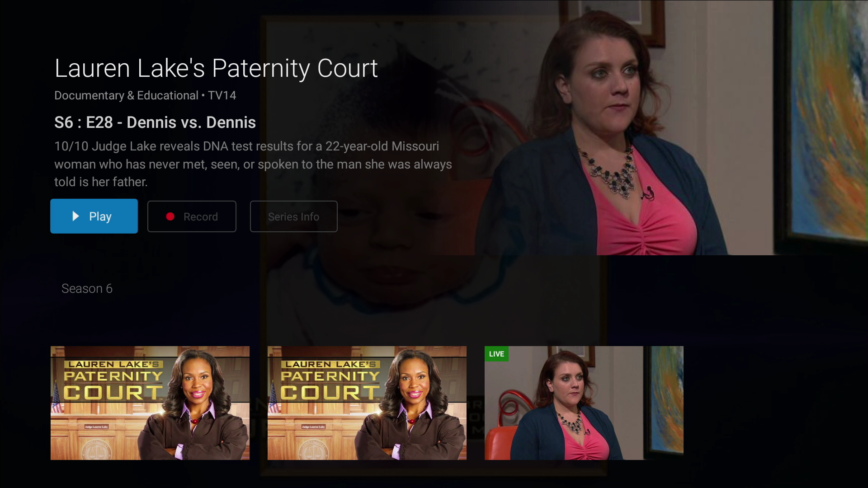The image size is (868, 488).
Task: Click the Play triangle icon
Action: click(76, 216)
